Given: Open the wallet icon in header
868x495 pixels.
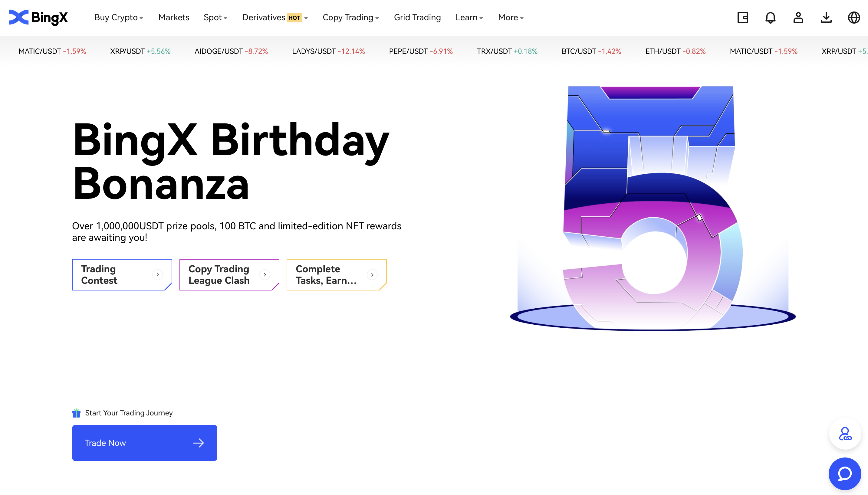Looking at the screenshot, I should pyautogui.click(x=742, y=17).
